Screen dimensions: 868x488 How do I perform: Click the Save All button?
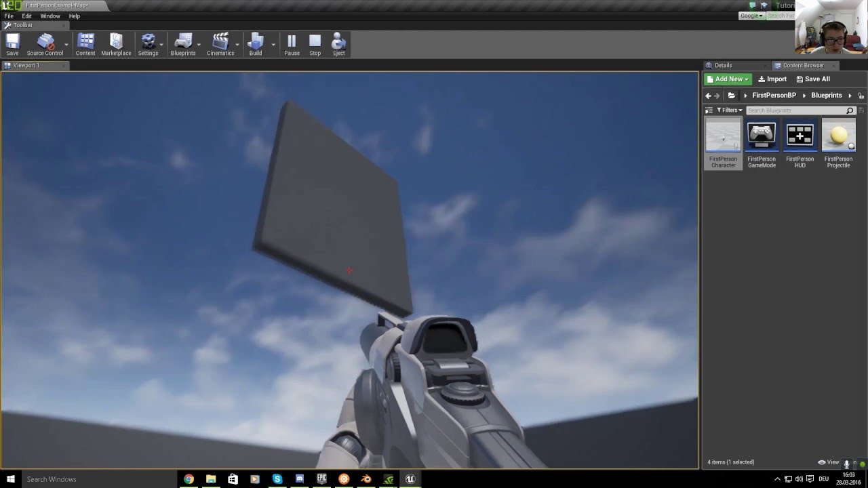click(x=813, y=79)
